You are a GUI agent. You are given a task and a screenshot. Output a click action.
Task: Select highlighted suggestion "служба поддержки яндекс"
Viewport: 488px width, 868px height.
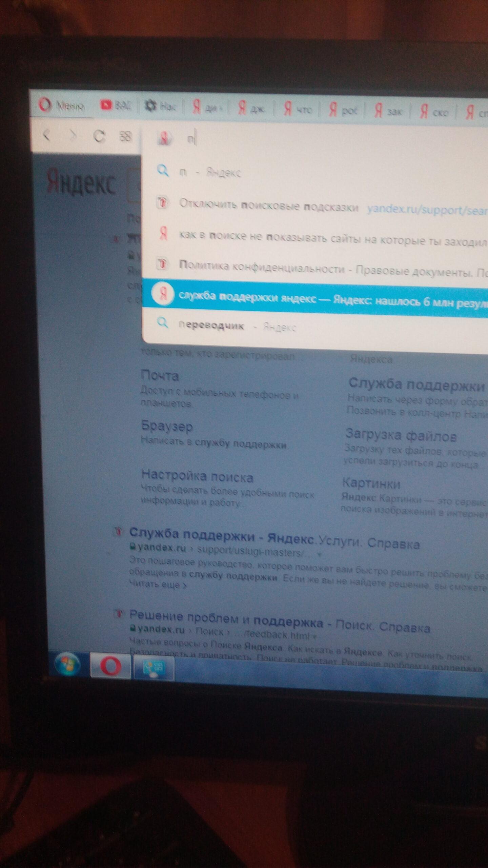point(315,298)
